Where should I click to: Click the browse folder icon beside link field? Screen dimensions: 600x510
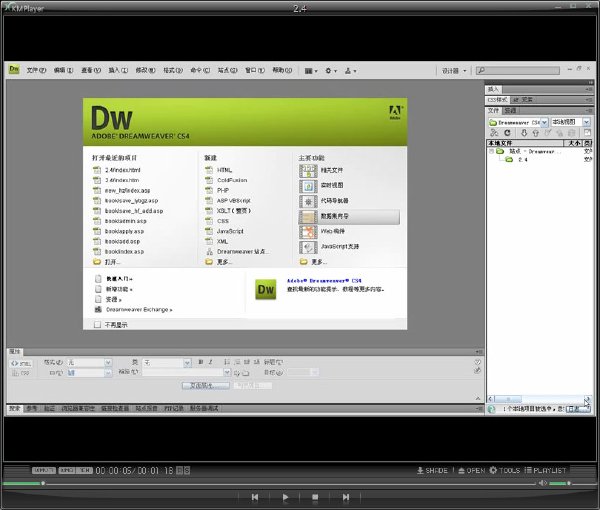[x=246, y=373]
